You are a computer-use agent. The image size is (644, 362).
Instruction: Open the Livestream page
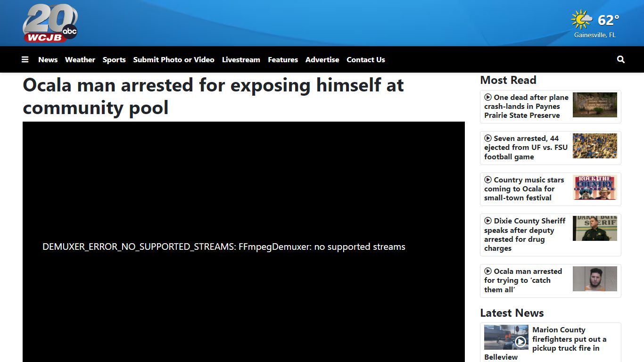(x=241, y=59)
